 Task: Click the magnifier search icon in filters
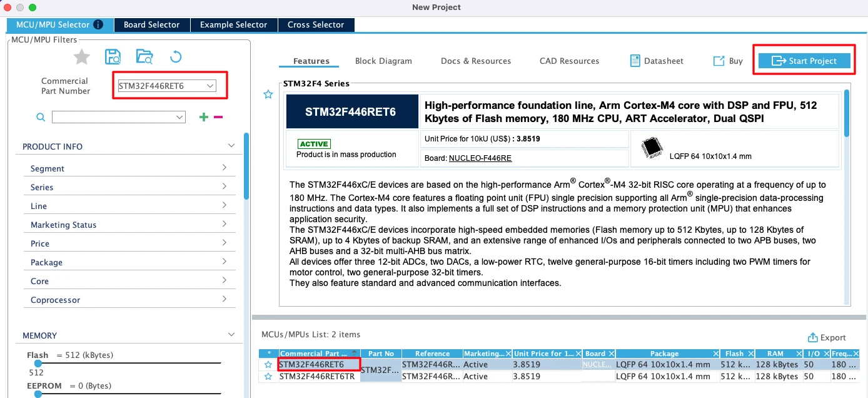41,117
